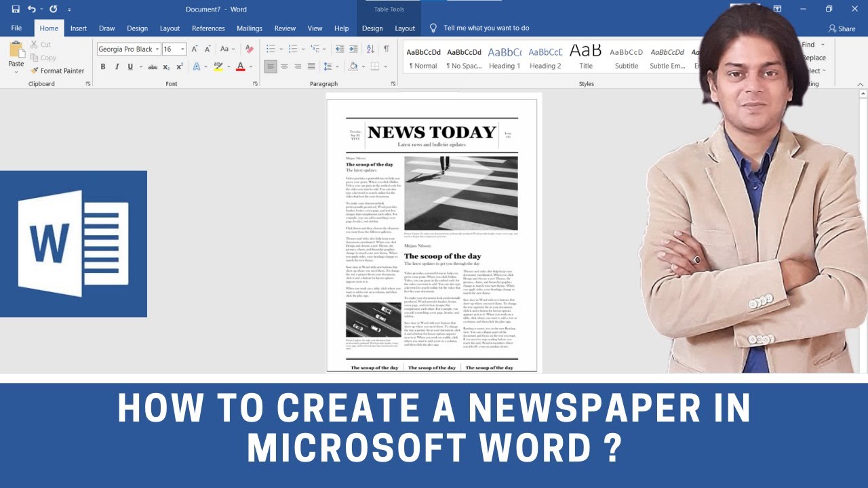Click the Text Effects glowing A icon
Image resolution: width=868 pixels, height=488 pixels.
196,66
